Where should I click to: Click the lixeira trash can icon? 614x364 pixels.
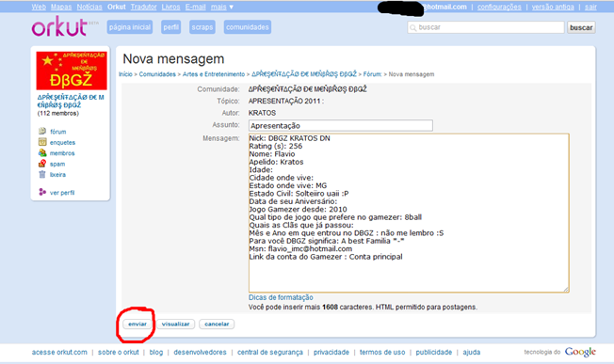(42, 174)
